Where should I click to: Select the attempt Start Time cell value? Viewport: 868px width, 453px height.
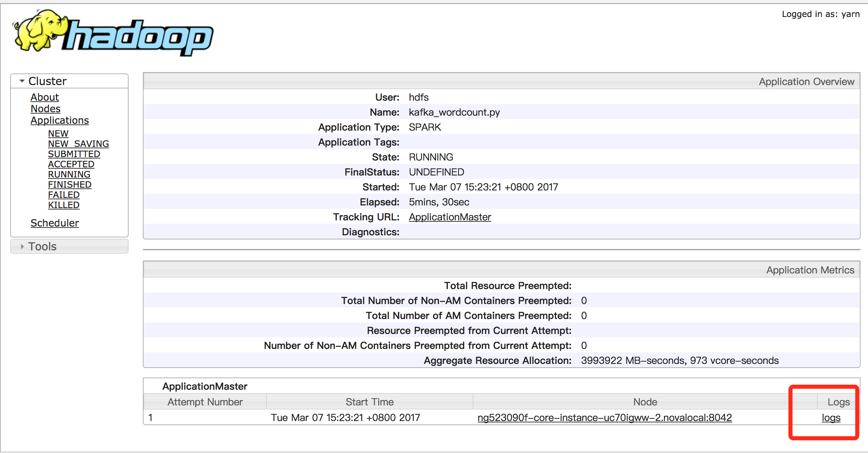[346, 418]
